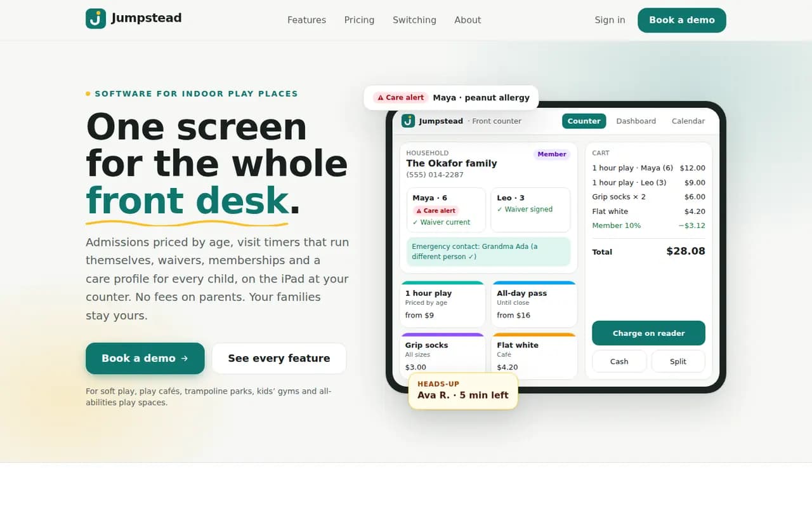Click the Heads-up Ava R. 5 min left notice
Viewport: 812px width, 508px height.
click(463, 391)
